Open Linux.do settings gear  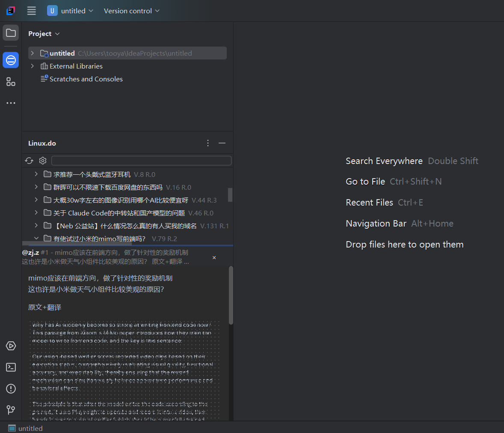(43, 161)
